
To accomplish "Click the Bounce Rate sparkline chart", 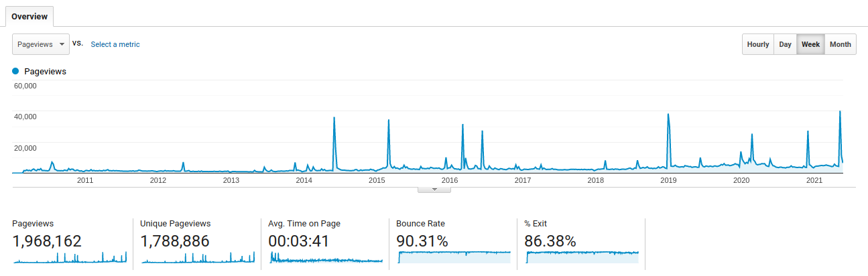I will click(x=454, y=257).
